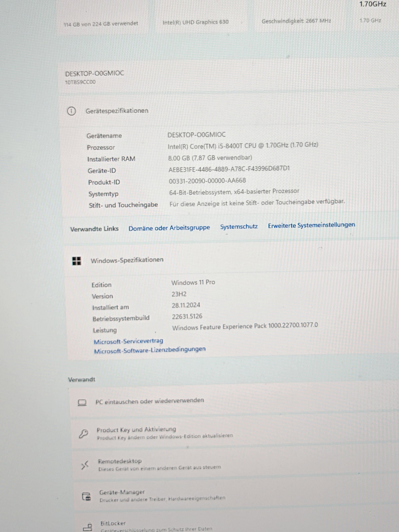
Task: Open the Systemschutz link
Action: point(239,227)
